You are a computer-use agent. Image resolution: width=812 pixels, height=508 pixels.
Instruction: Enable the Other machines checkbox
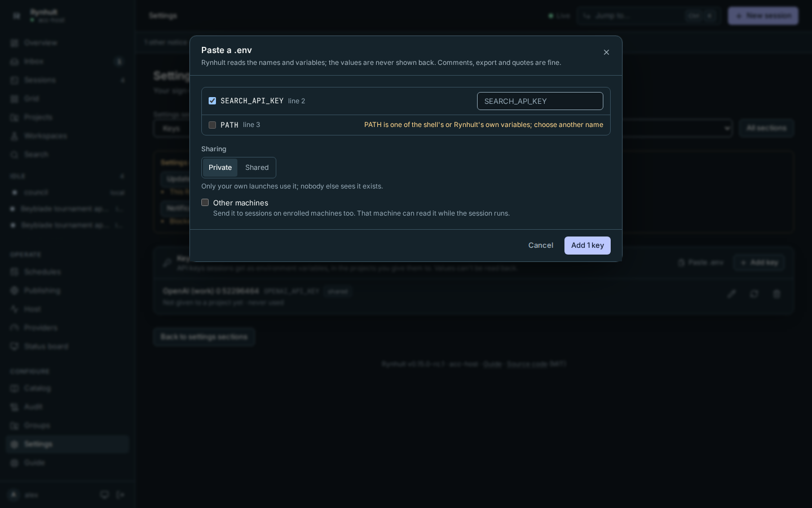click(x=205, y=203)
